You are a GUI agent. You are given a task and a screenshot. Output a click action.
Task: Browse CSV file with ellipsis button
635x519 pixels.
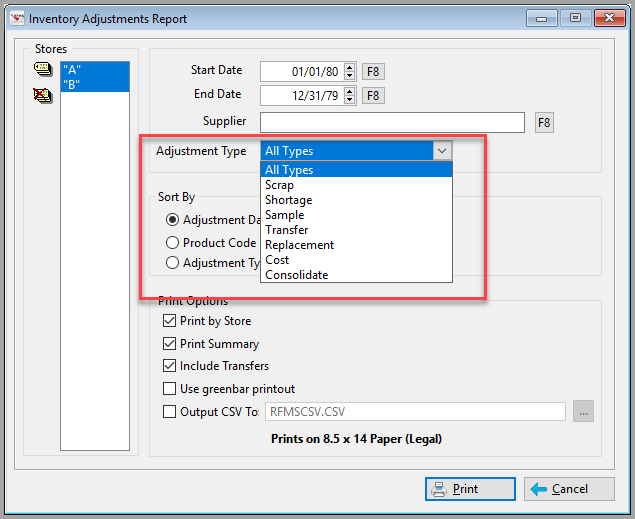583,411
